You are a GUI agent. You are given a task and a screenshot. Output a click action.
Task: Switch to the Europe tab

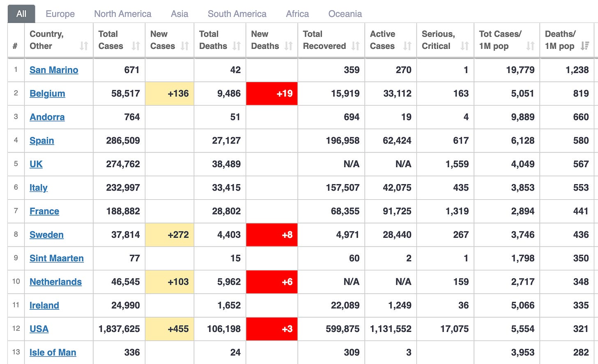60,14
